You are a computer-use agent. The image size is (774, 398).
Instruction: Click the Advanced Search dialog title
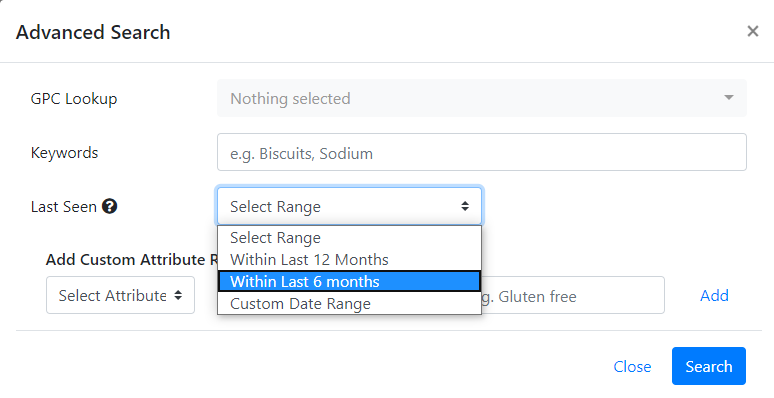(x=93, y=32)
